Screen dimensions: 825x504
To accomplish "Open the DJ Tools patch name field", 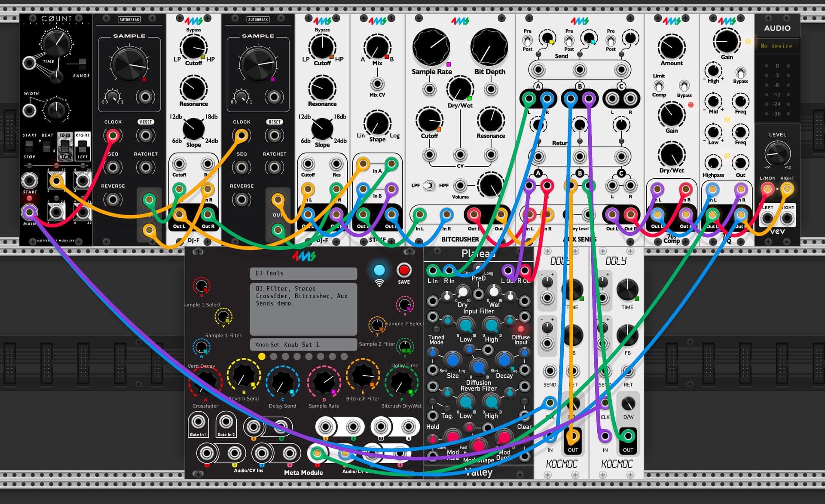I will pos(303,273).
